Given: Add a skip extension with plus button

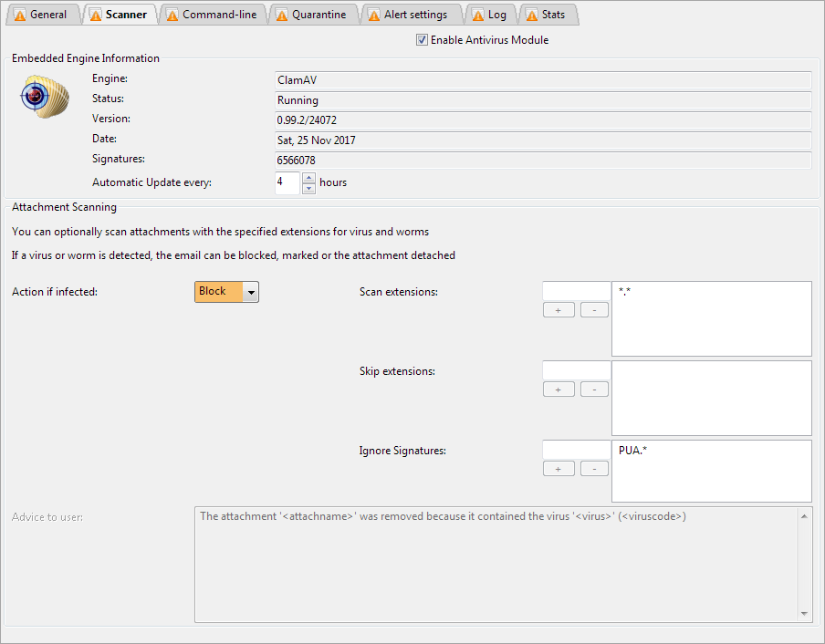Looking at the screenshot, I should 559,390.
